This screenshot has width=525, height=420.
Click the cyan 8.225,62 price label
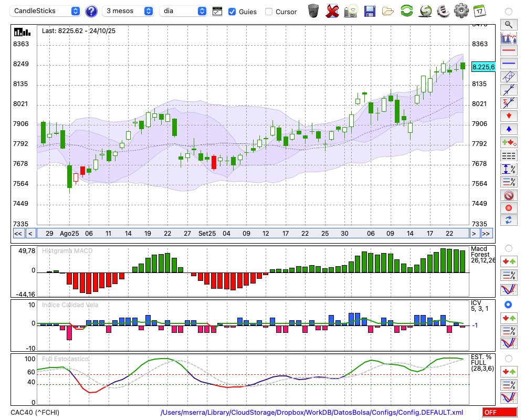[483, 67]
